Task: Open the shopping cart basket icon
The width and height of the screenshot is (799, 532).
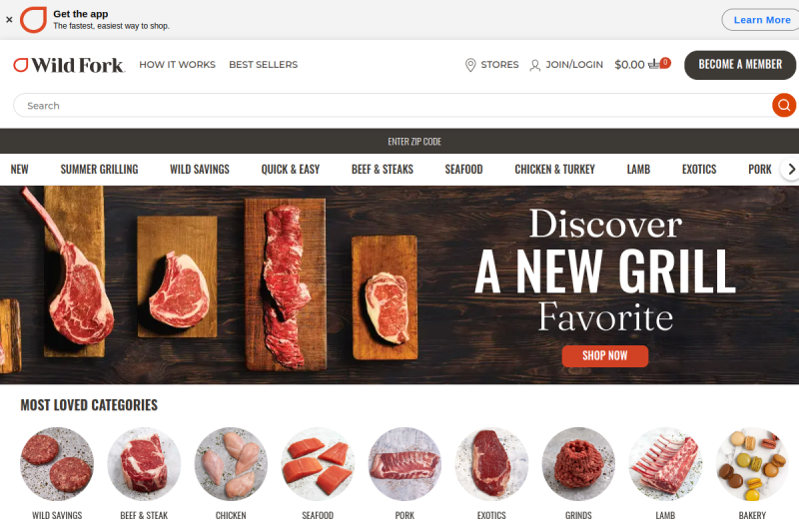Action: coord(654,65)
